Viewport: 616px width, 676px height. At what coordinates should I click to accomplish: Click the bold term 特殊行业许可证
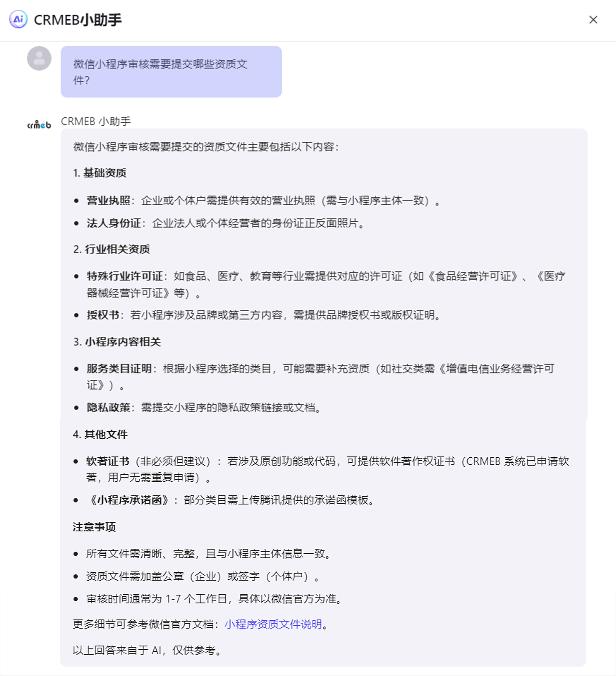[125, 276]
